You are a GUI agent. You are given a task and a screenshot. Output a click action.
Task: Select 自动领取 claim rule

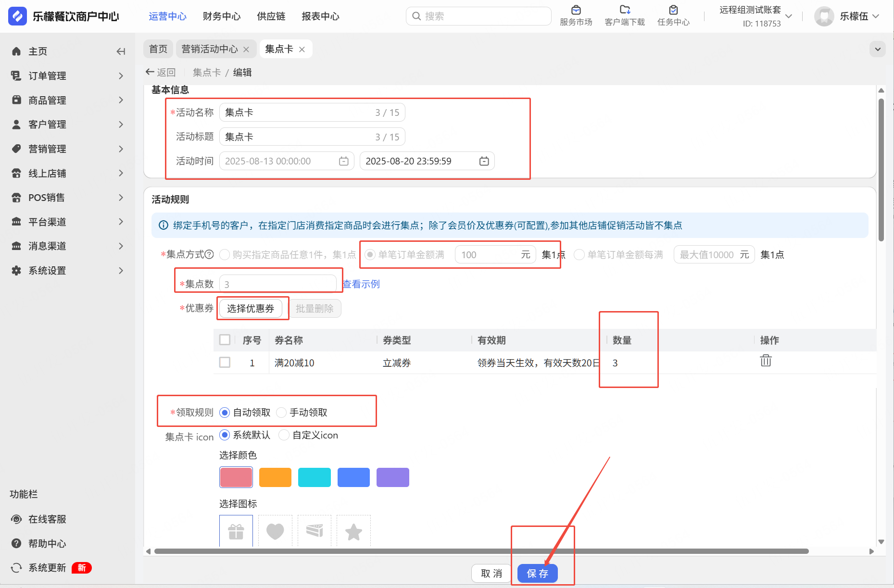tap(225, 413)
